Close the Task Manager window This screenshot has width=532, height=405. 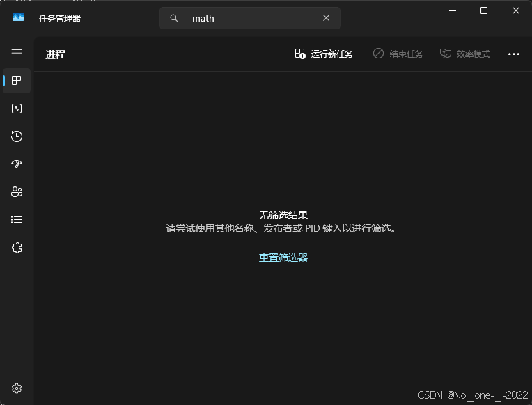[516, 11]
